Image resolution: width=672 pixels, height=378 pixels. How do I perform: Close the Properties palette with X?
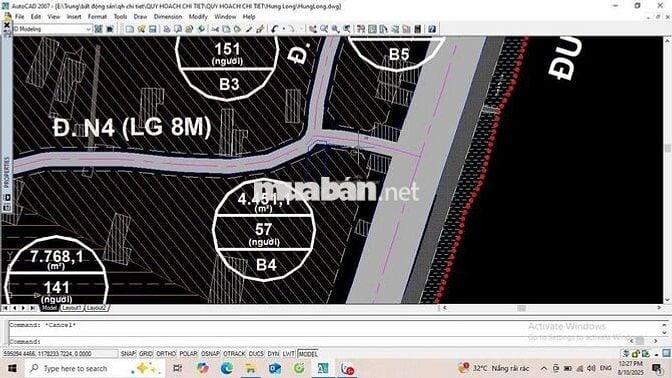[x=6, y=26]
